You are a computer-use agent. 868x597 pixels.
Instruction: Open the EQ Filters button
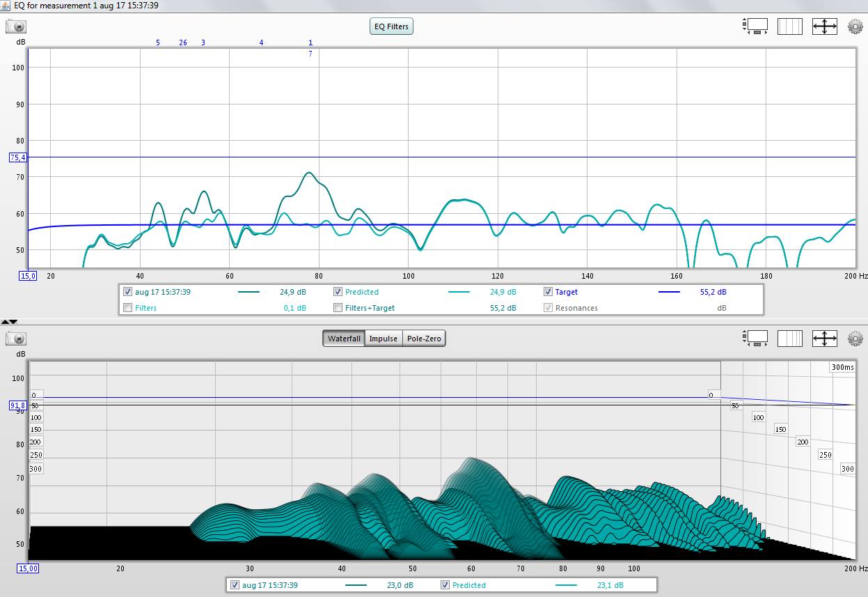(x=391, y=26)
